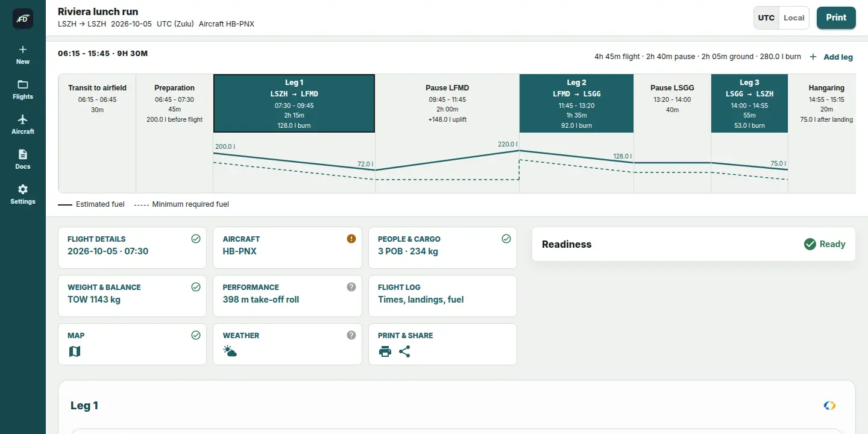Select Leg 3 LSGG to LSZH
This screenshot has width=868, height=434.
tap(749, 103)
